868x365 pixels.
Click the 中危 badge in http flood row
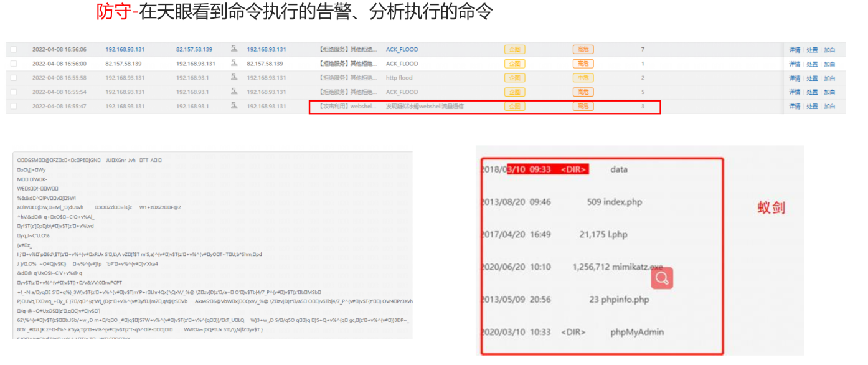tap(583, 78)
